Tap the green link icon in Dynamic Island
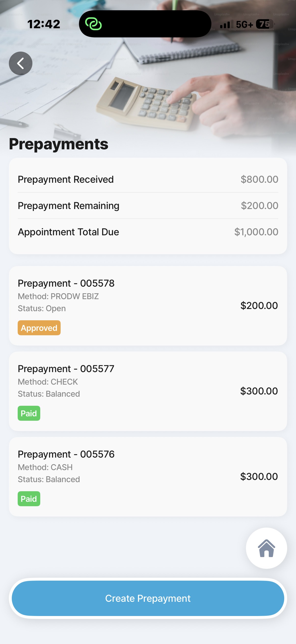The width and height of the screenshot is (296, 644). [94, 24]
